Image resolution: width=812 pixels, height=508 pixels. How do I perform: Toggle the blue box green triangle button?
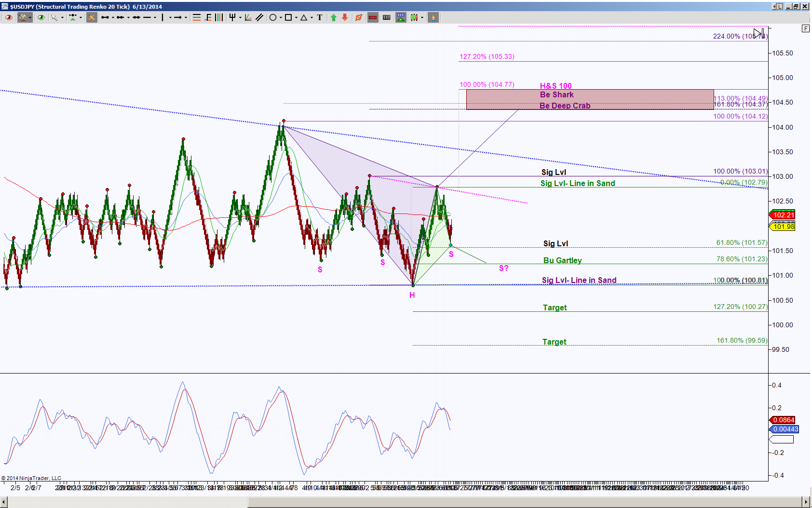[401, 17]
